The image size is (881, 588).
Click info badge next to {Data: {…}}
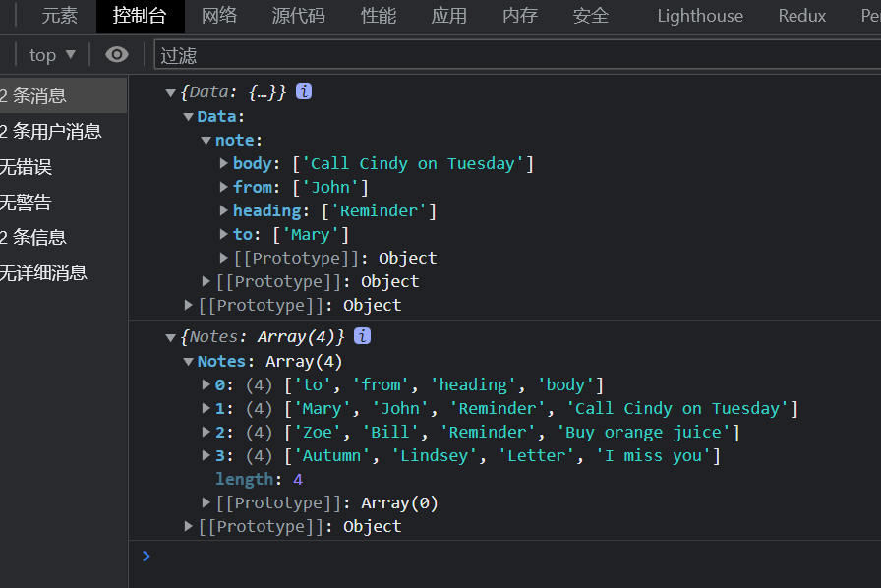tap(304, 91)
